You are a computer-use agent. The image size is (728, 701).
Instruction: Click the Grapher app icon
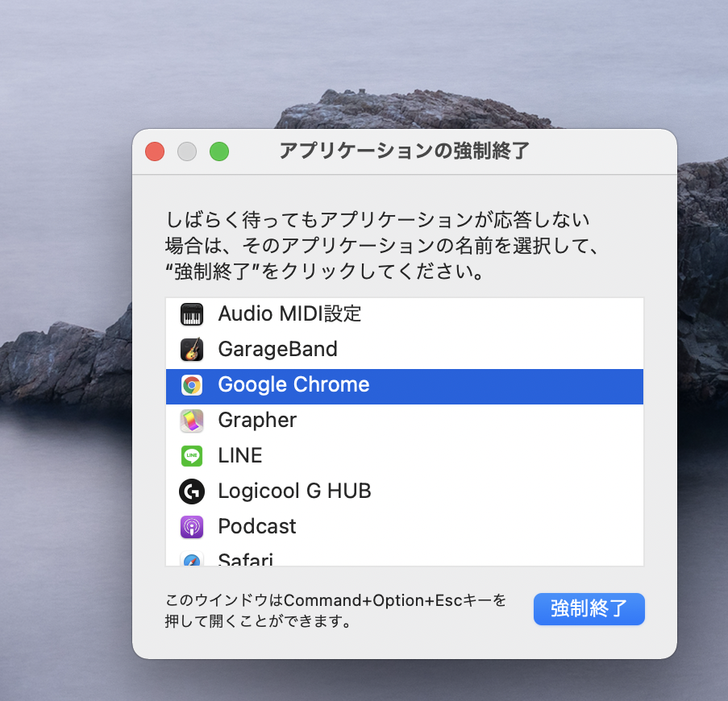coord(192,421)
